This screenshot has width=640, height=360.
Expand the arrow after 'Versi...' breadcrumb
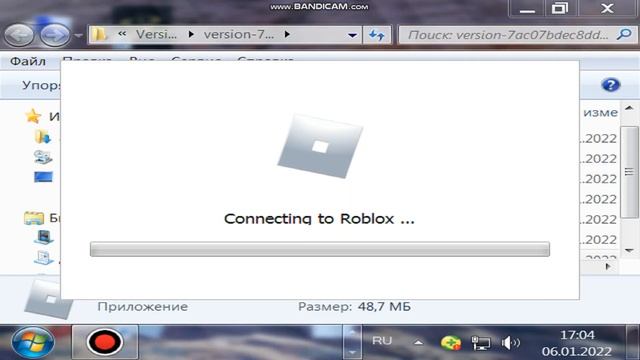[191, 35]
